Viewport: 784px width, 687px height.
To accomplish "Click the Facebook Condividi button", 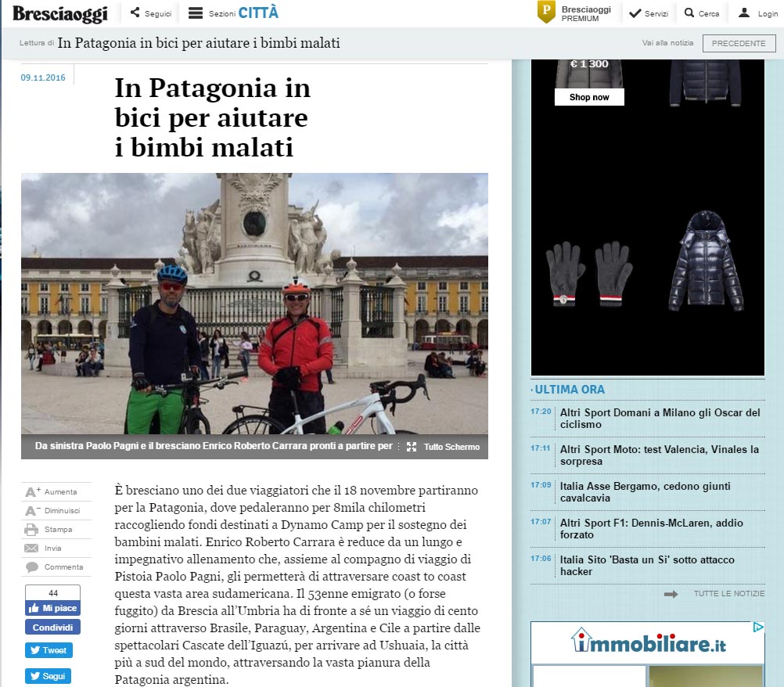I will tap(52, 627).
